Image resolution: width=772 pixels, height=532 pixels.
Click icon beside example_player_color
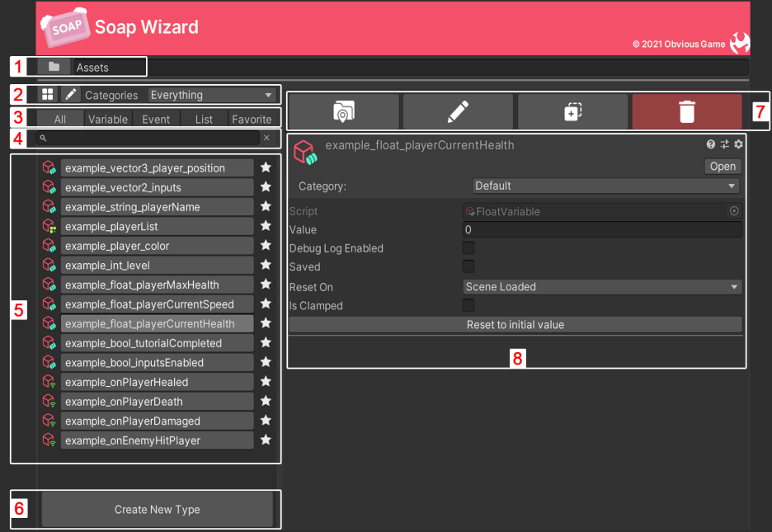(49, 246)
